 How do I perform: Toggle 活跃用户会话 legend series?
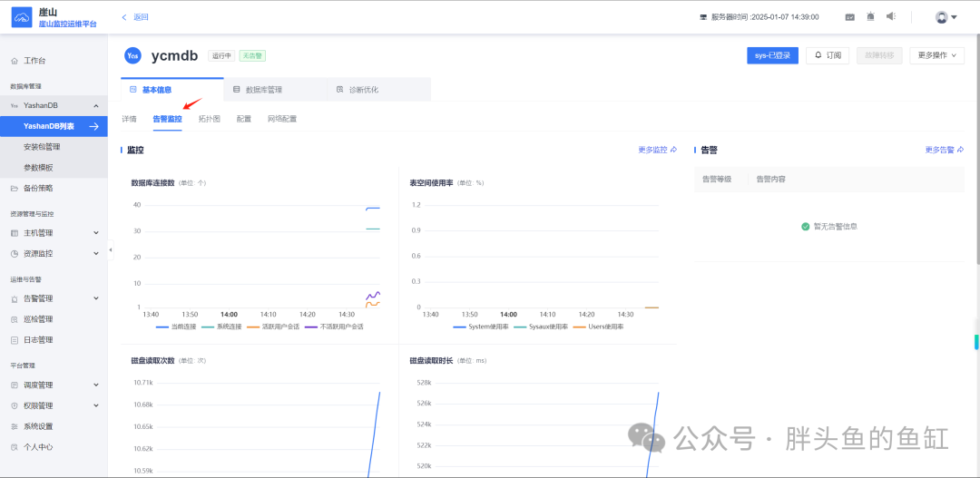tap(272, 327)
